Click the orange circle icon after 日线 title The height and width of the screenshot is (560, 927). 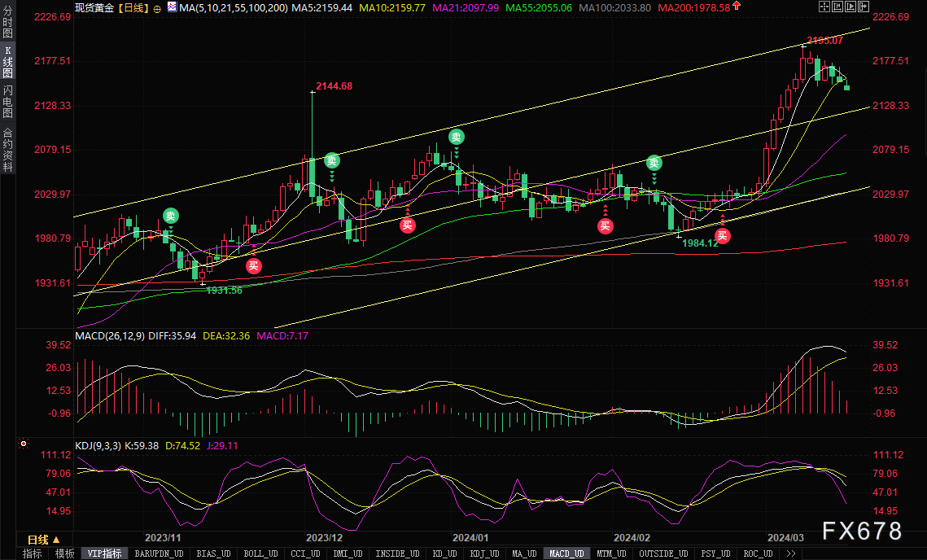pos(156,9)
